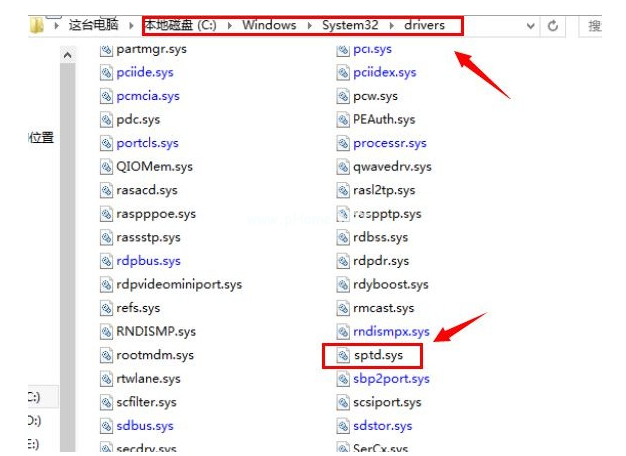Click the pciide.sys file icon
Screen dimensions: 626x456
coord(107,72)
